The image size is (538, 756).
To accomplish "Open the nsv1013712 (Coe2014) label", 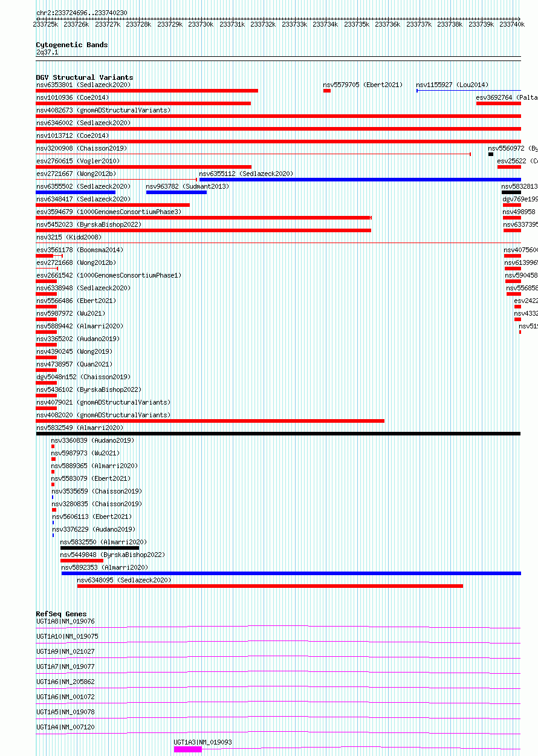I will pos(73,135).
